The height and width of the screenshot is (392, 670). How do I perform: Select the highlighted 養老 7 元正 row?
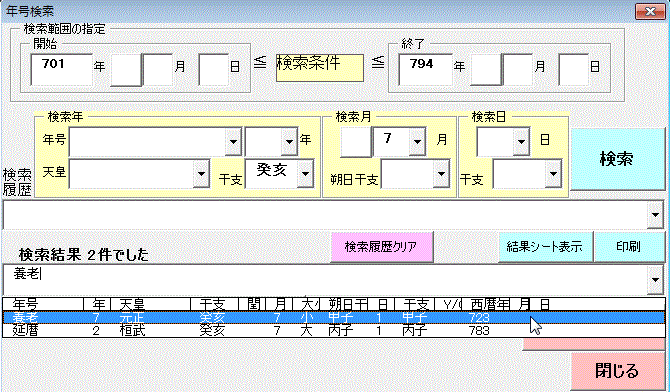pyautogui.click(x=334, y=318)
